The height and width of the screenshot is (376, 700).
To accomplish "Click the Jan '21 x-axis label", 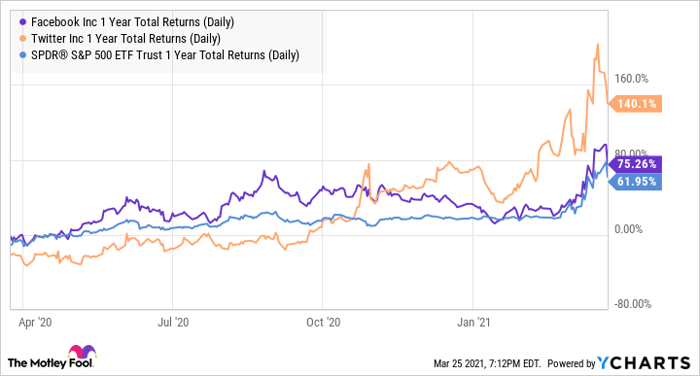I will click(474, 322).
